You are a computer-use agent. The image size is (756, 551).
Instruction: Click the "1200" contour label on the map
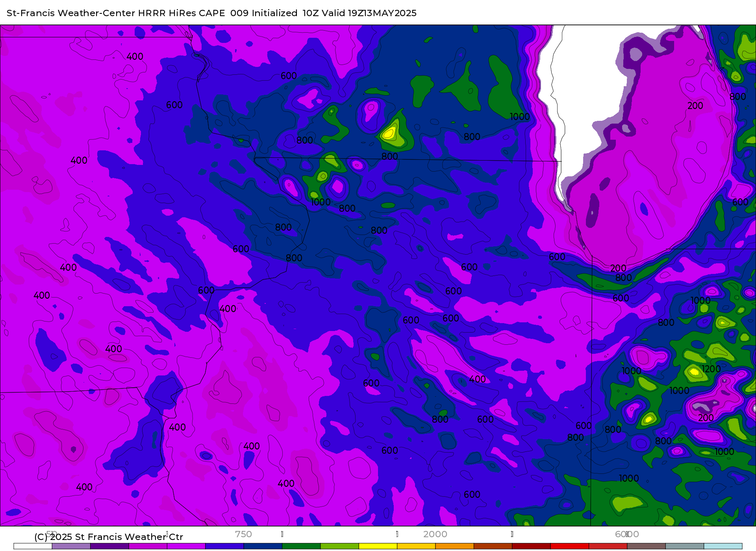711,369
